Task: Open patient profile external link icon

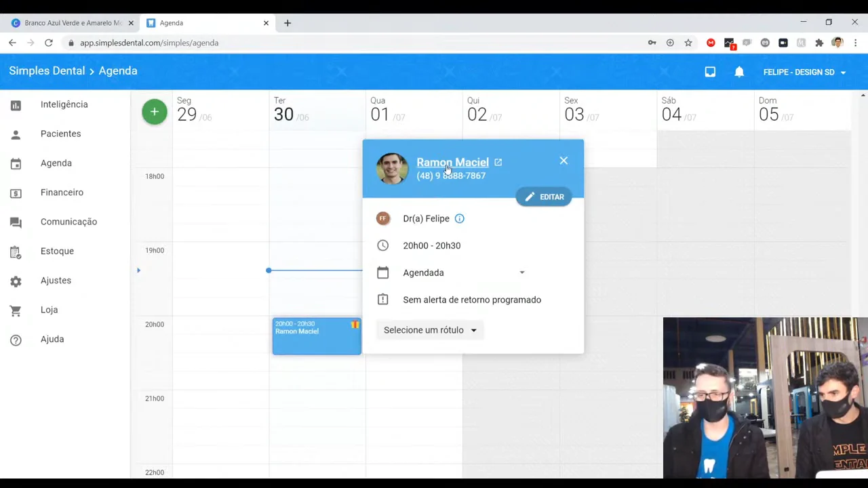Action: [x=498, y=162]
